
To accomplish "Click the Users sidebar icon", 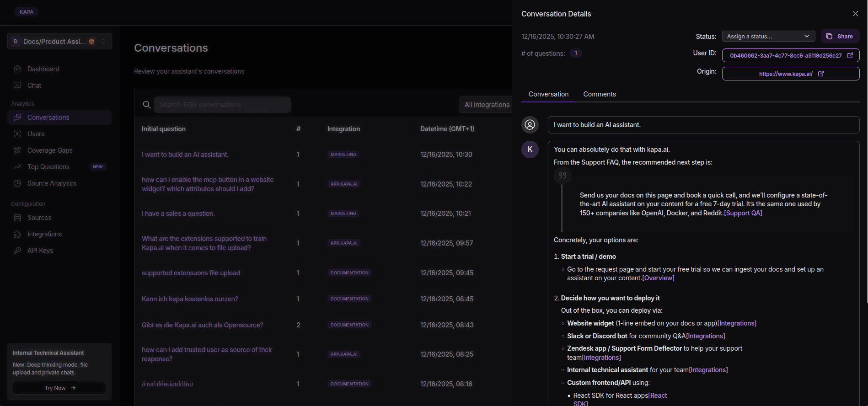I will (17, 134).
